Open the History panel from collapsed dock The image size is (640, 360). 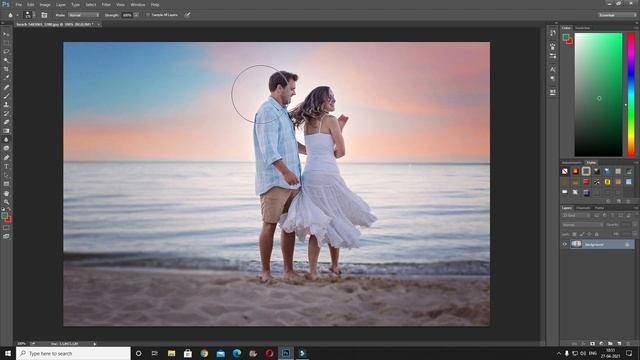(x=553, y=33)
